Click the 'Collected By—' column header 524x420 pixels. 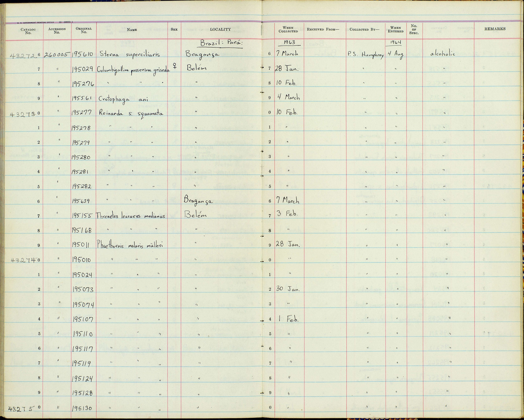[x=364, y=29]
